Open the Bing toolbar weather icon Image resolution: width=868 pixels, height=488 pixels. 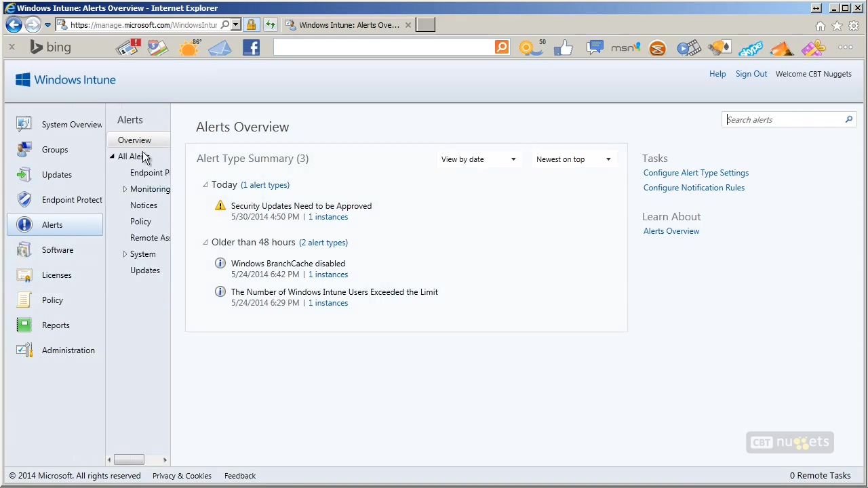[x=189, y=47]
